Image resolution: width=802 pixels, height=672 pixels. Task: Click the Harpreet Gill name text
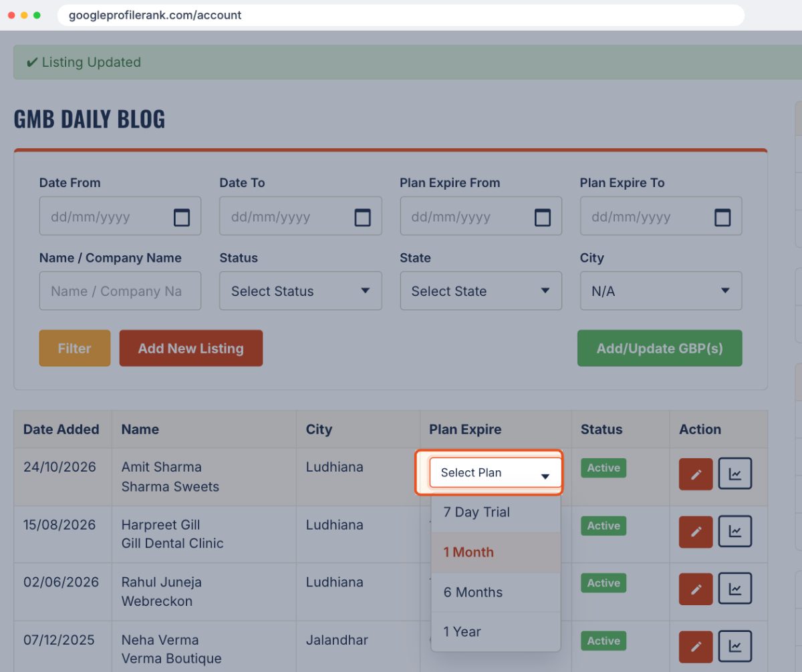pyautogui.click(x=160, y=524)
